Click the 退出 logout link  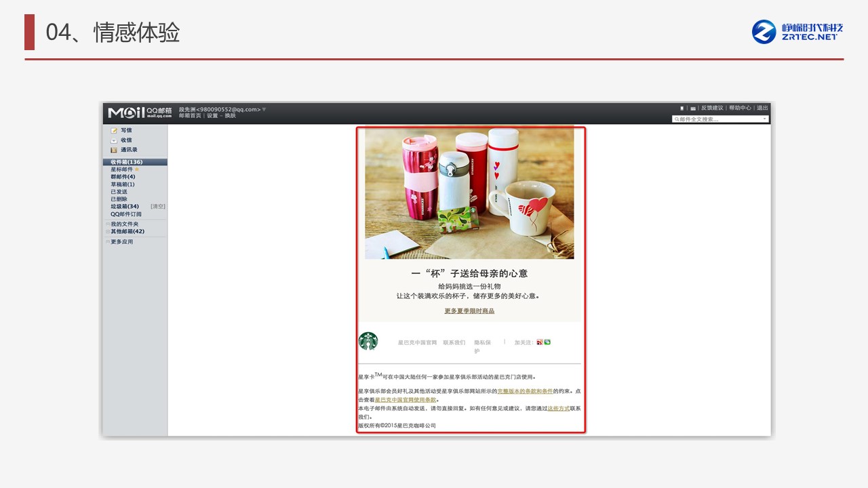[762, 108]
